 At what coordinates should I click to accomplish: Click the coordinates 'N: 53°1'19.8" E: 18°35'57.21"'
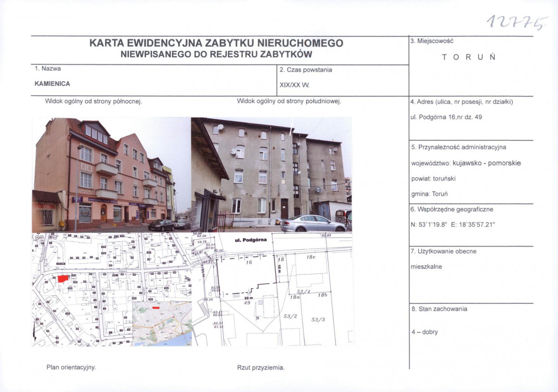453,225
